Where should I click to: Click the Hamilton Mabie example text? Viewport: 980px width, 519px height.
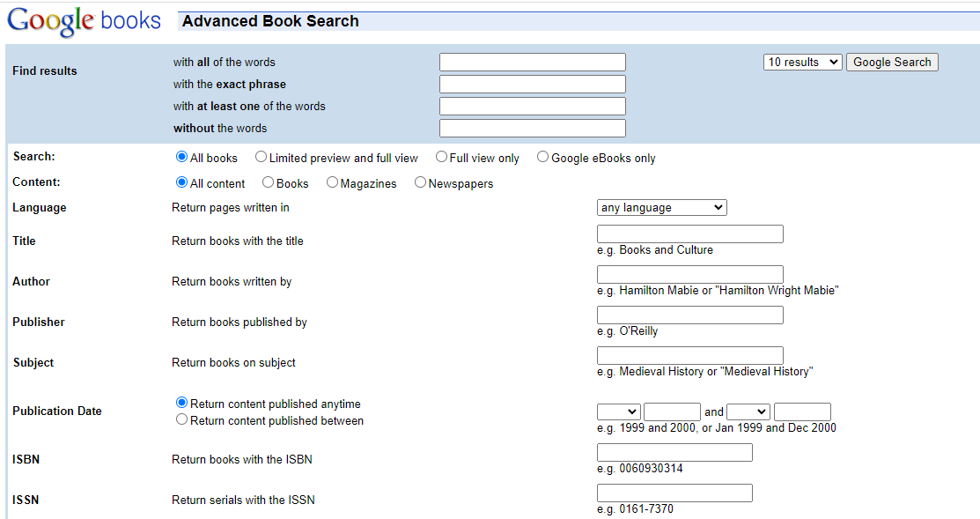click(718, 291)
